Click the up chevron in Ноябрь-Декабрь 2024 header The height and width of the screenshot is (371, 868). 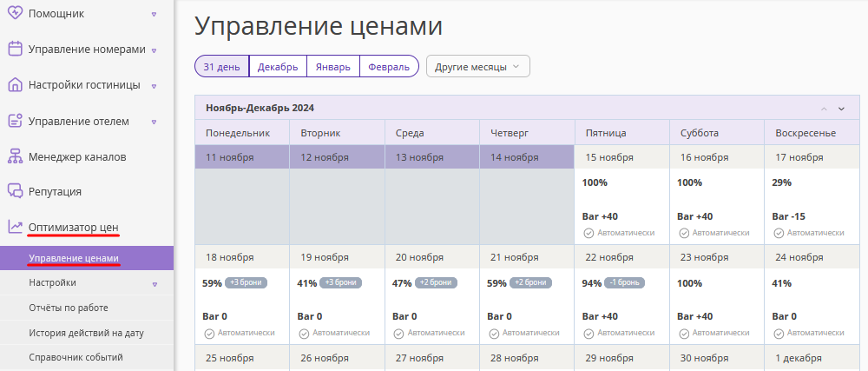click(x=824, y=109)
